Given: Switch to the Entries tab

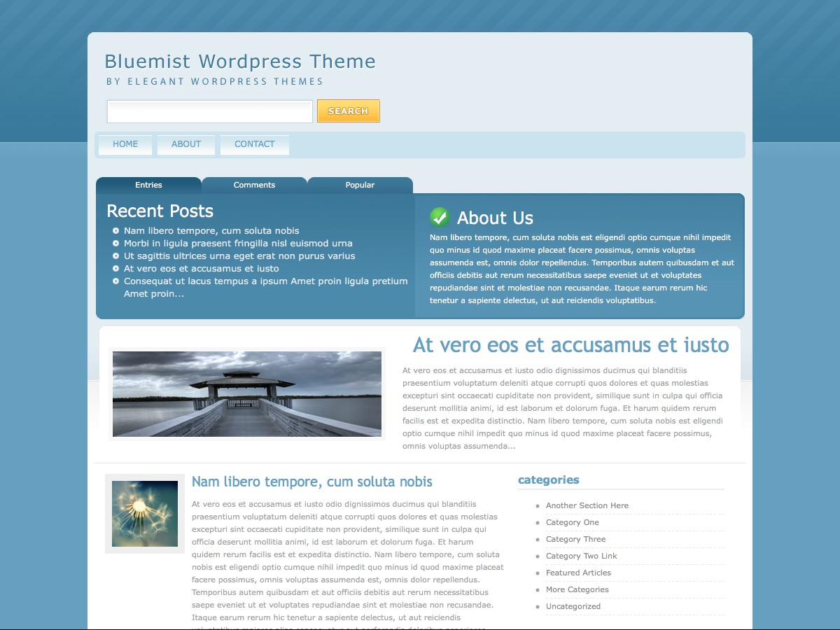Looking at the screenshot, I should pyautogui.click(x=148, y=185).
